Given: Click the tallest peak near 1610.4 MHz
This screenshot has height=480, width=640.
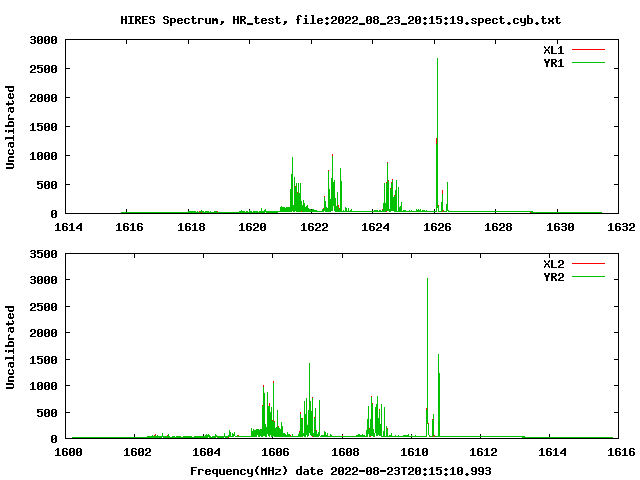Looking at the screenshot, I should [427, 357].
